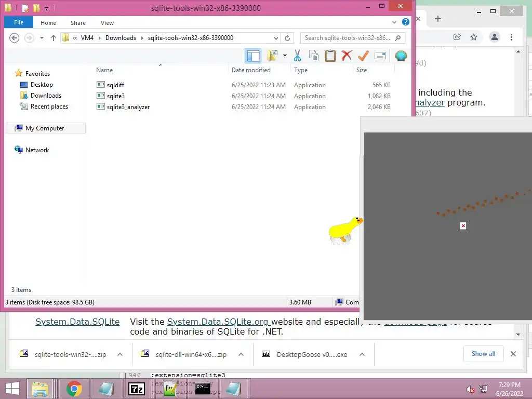Click the Chrome share page icon
Image resolution: width=532 pixels, height=399 pixels.
pos(457,37)
